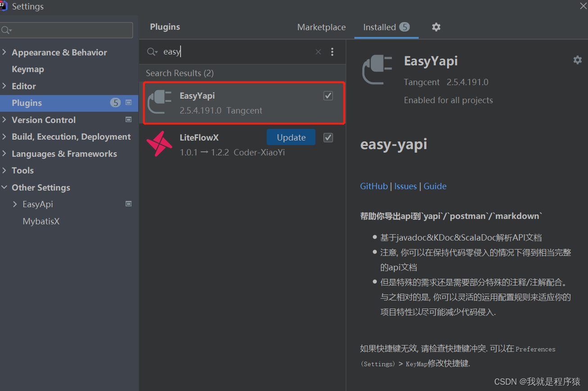Open EasyApi settings page
This screenshot has width=588, height=391.
point(38,204)
